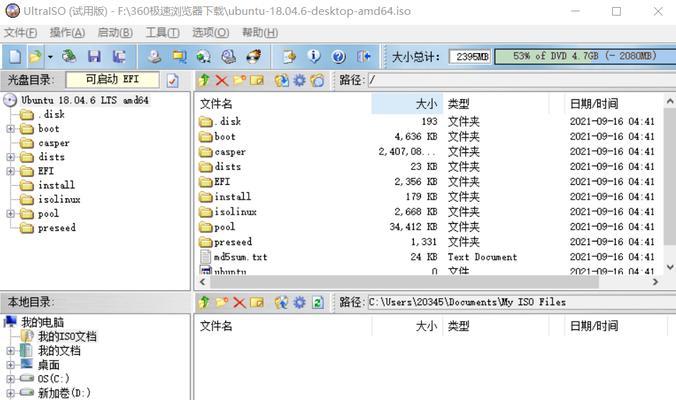Click the folder-view icon after image toolbar gear
The width and height of the screenshot is (676, 400).
point(317,80)
